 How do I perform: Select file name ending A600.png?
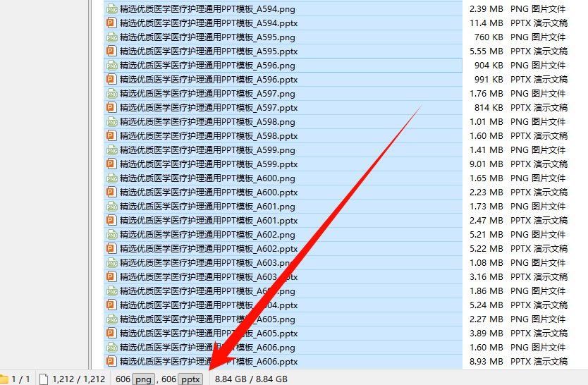pyautogui.click(x=207, y=178)
